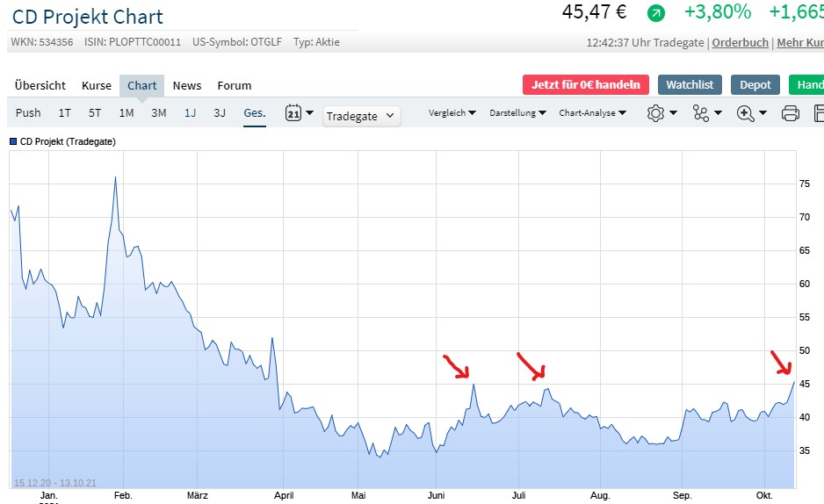Click the +3,80% change value
Screen dimensions: 824x504
[x=718, y=12]
